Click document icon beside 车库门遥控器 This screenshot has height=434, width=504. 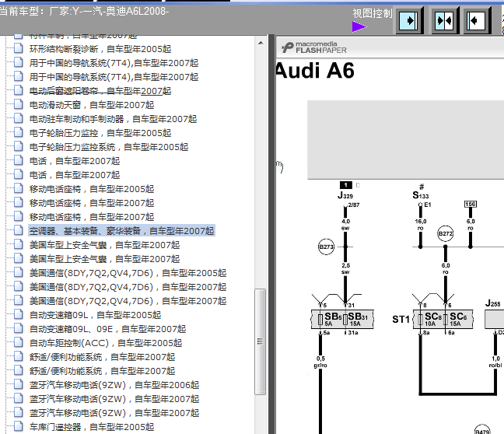click(19, 426)
